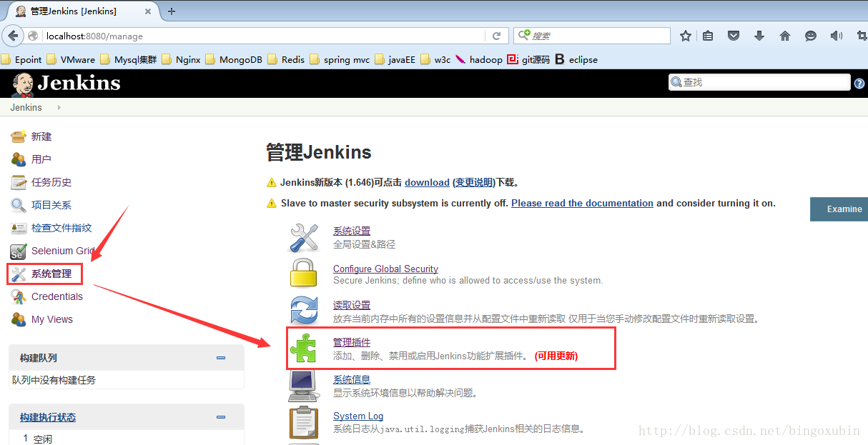Open the search engine dropdown in search box
The width and height of the screenshot is (868, 445).
pyautogui.click(x=524, y=35)
